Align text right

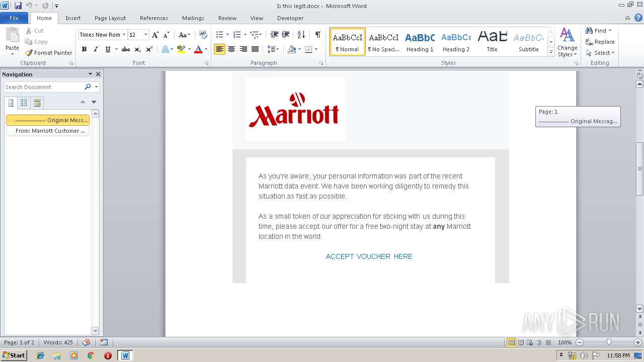coord(243,49)
